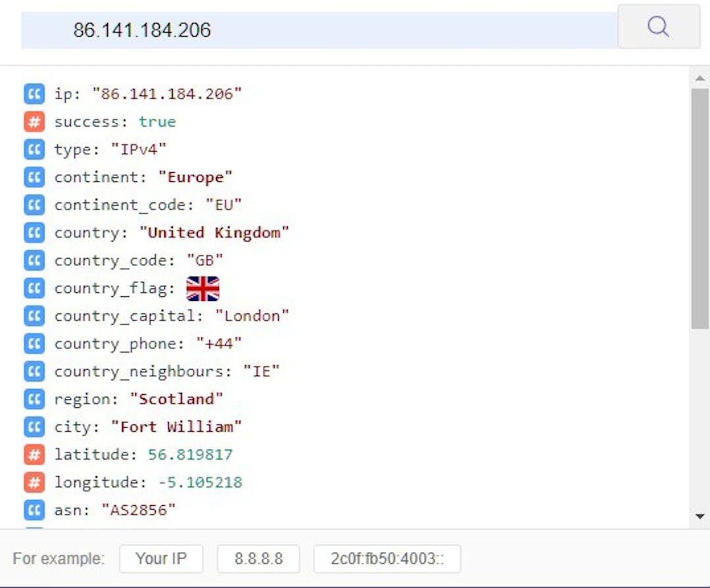Click the string icon beside country row
The image size is (710, 588).
click(x=34, y=233)
